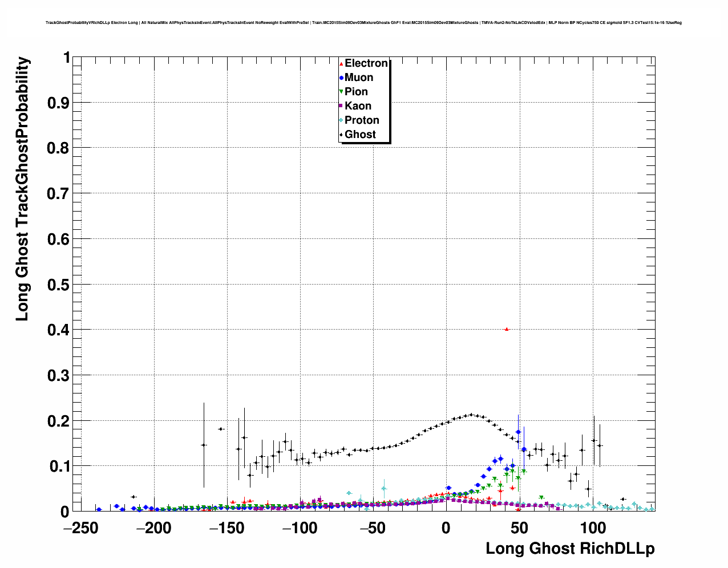This screenshot has width=728, height=568.
Task: Click y-axis label 0.9
Action: pyautogui.click(x=59, y=103)
